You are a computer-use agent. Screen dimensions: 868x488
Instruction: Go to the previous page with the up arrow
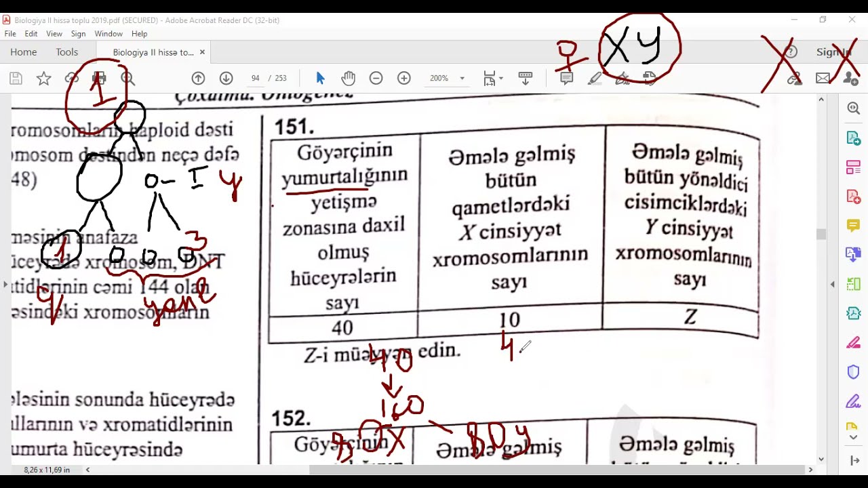198,79
